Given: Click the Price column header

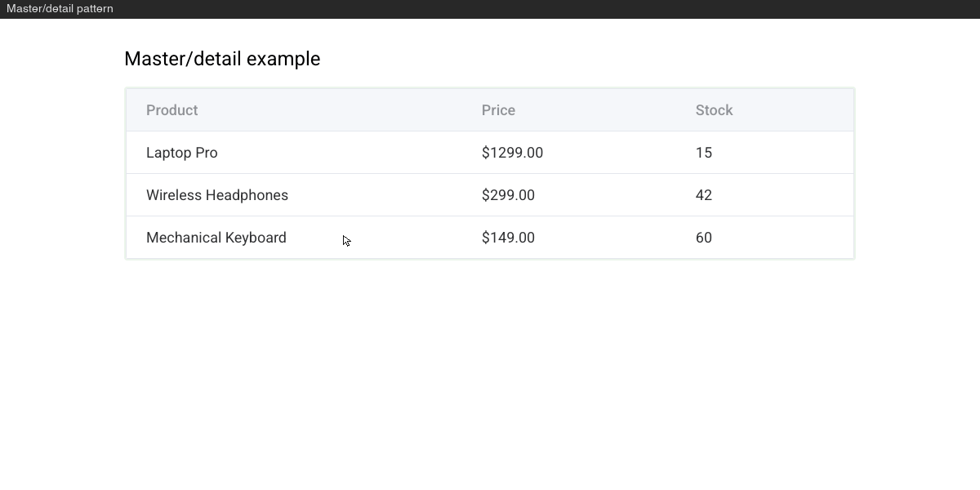Looking at the screenshot, I should pyautogui.click(x=498, y=110).
